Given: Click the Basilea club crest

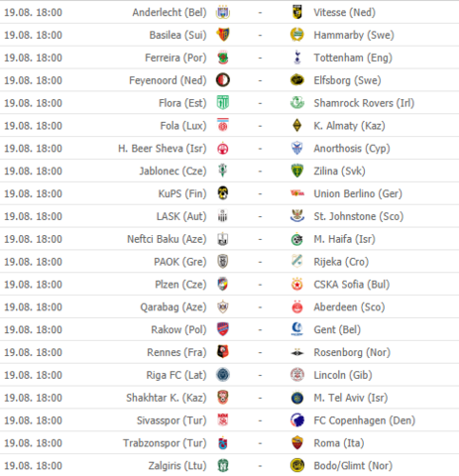Looking at the screenshot, I should pos(223,35).
